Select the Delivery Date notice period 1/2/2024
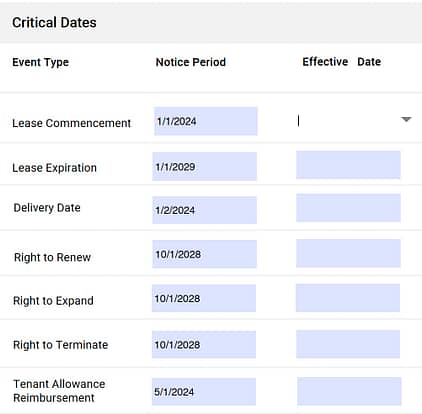This screenshot has height=414, width=422. pos(204,210)
